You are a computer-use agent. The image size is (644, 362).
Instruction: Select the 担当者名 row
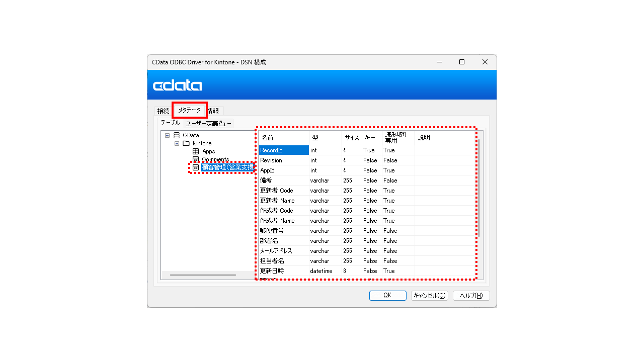(366, 261)
